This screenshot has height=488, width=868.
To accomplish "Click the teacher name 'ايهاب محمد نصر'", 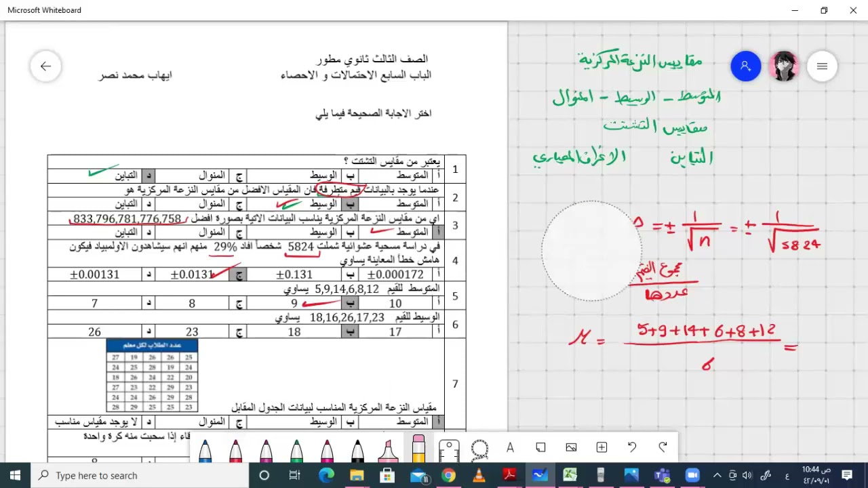I will click(135, 75).
